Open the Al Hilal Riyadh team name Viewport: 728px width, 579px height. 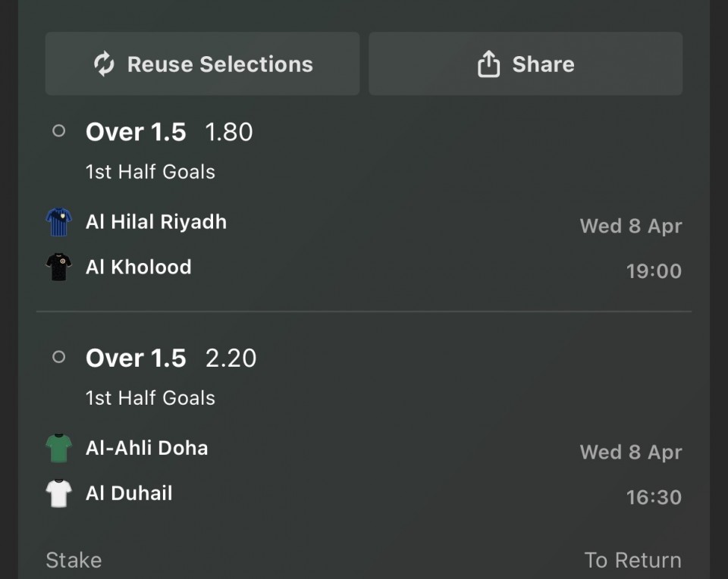coord(156,222)
